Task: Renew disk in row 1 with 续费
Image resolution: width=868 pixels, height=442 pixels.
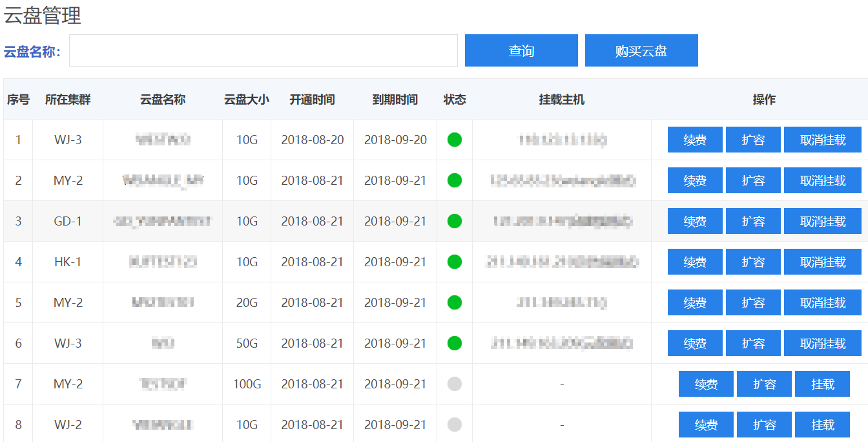Action: click(695, 140)
